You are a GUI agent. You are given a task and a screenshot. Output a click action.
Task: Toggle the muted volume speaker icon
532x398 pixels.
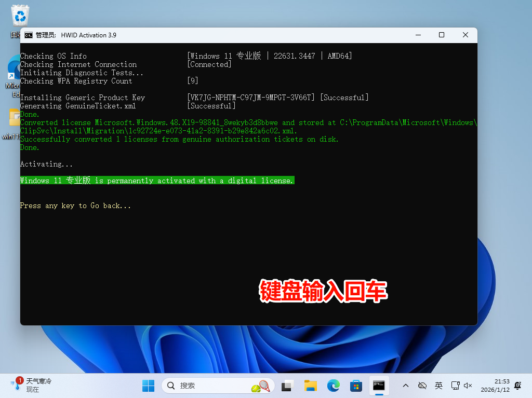click(x=468, y=386)
